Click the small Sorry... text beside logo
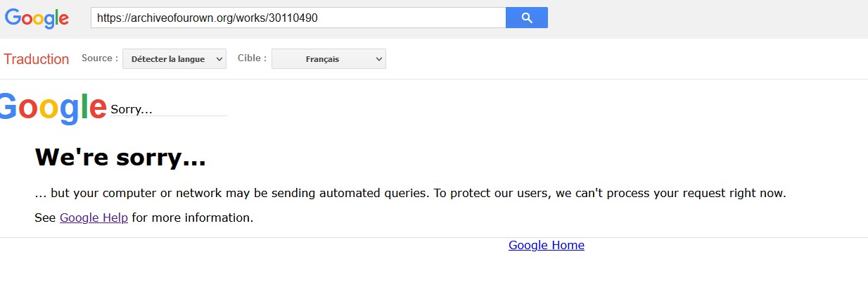 pyautogui.click(x=132, y=110)
